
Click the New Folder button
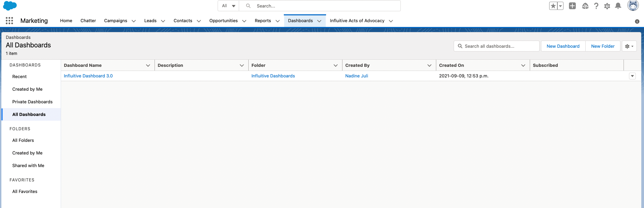click(603, 46)
